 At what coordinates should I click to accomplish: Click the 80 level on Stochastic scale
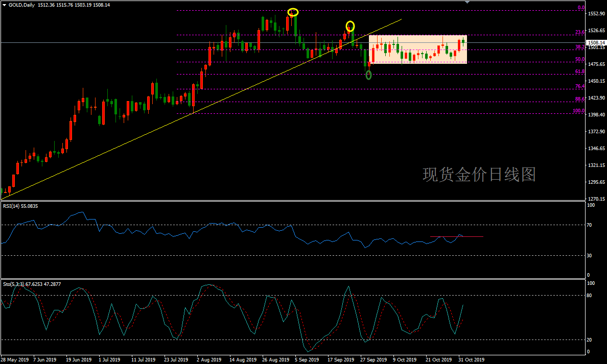pyautogui.click(x=590, y=296)
